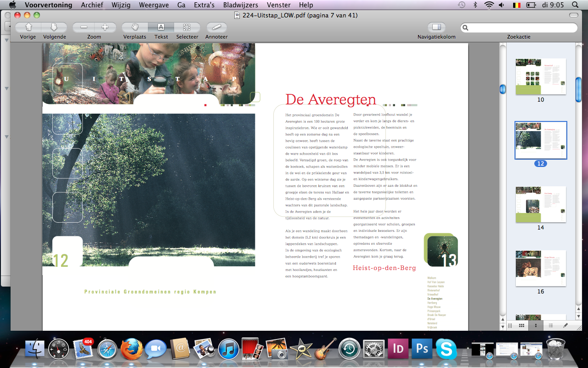Click document scroll up arrow
Screen dimensions: 588x368
click(x=503, y=318)
